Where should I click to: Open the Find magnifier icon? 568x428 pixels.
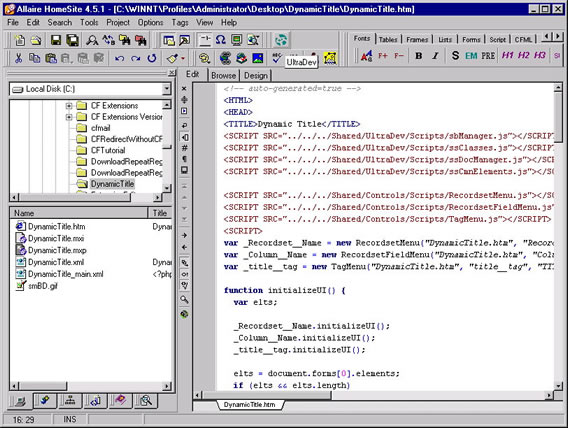(x=92, y=40)
